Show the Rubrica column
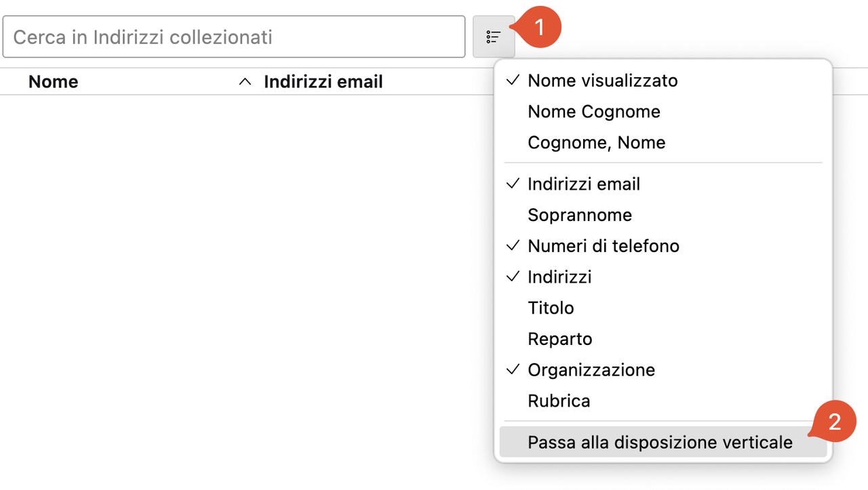The height and width of the screenshot is (490, 868). [663, 401]
